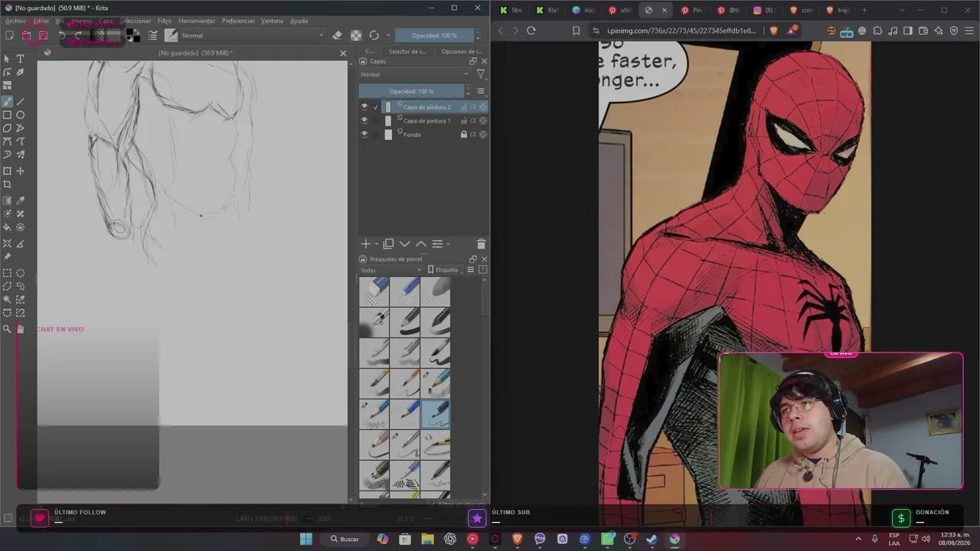Toggle preserve alpha checkerboard icon
Image resolution: width=980 pixels, height=551 pixels.
(x=356, y=35)
